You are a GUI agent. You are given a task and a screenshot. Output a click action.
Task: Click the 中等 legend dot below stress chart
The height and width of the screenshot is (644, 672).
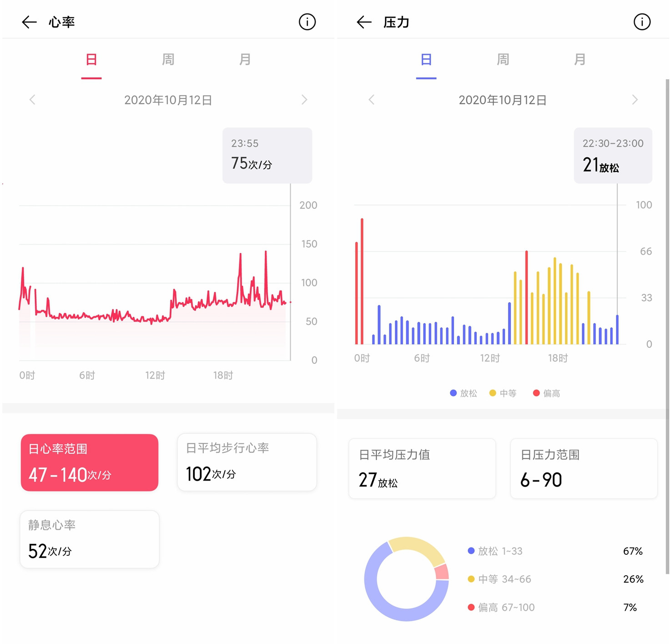pos(492,392)
